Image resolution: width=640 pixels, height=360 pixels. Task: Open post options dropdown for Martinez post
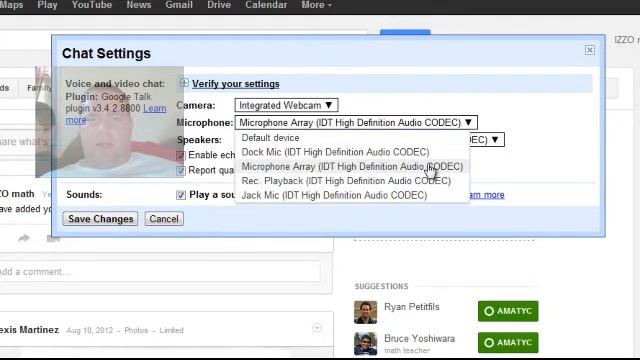pyautogui.click(x=317, y=327)
